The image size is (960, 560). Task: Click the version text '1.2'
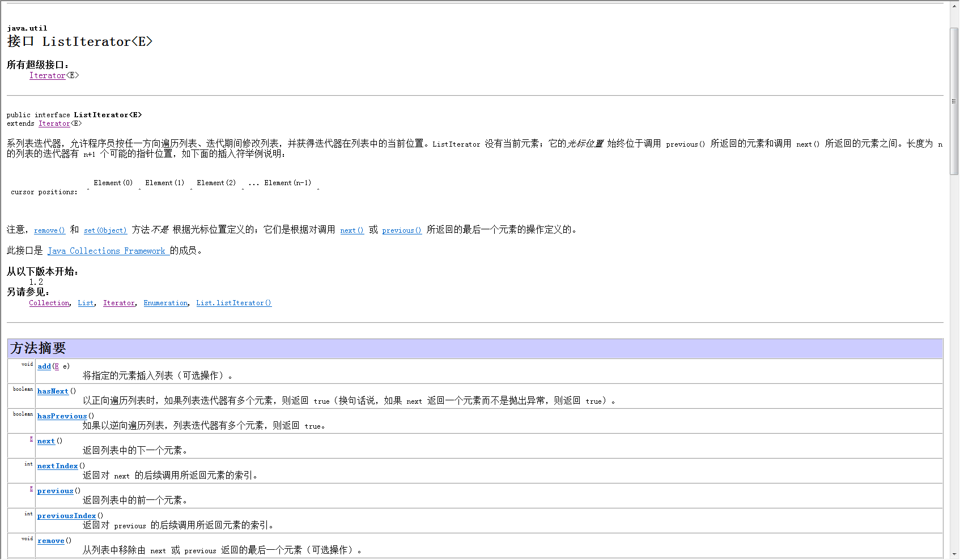(x=36, y=282)
